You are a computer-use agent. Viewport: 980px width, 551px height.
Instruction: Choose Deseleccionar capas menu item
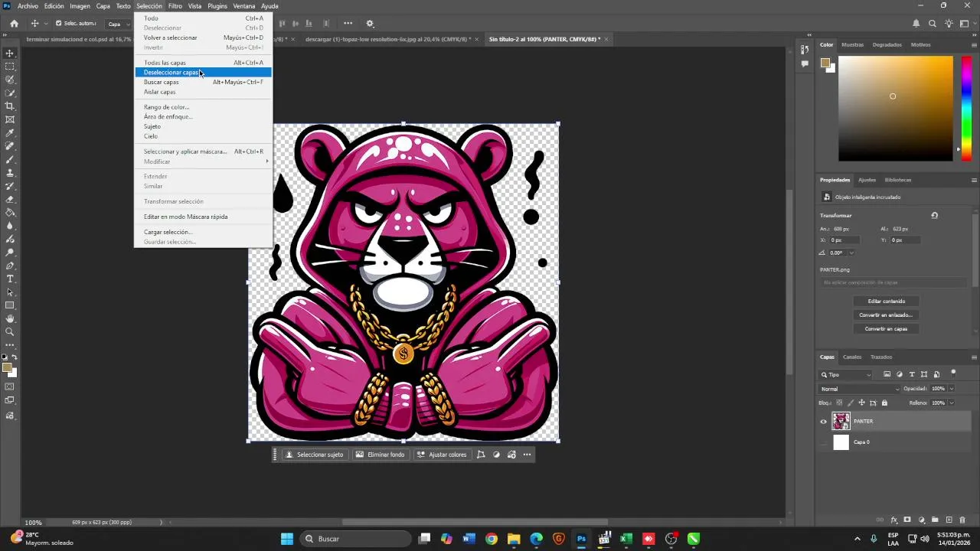(x=203, y=73)
